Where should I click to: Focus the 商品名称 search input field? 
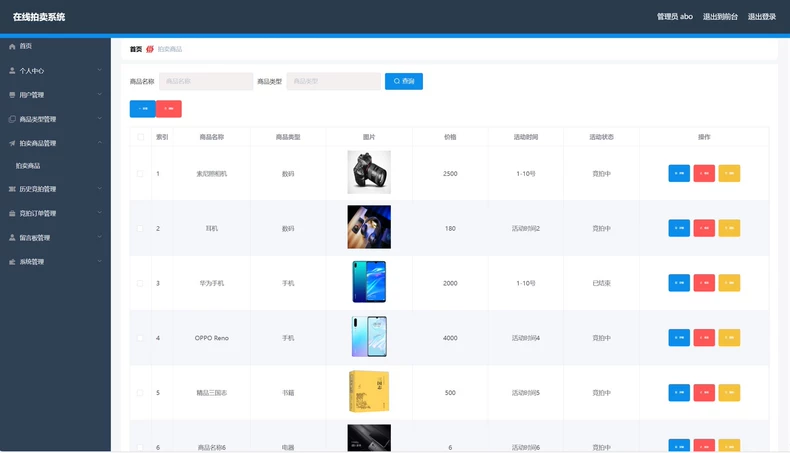pos(206,81)
